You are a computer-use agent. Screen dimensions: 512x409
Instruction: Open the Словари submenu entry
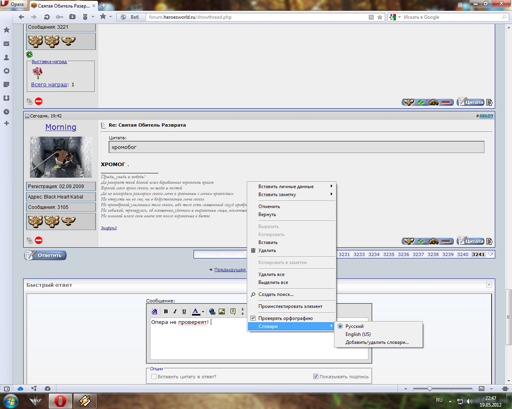pos(292,326)
